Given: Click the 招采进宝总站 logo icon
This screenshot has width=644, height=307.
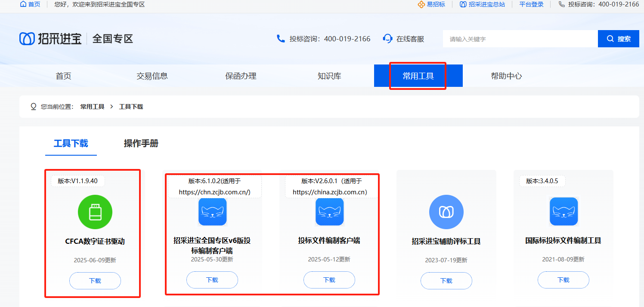Looking at the screenshot, I should pos(463,4).
